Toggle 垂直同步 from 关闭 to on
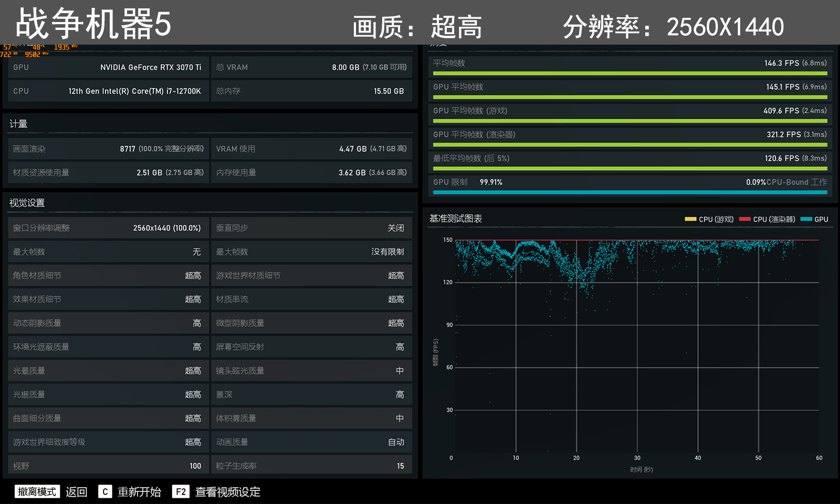The image size is (840, 504). pyautogui.click(x=311, y=228)
